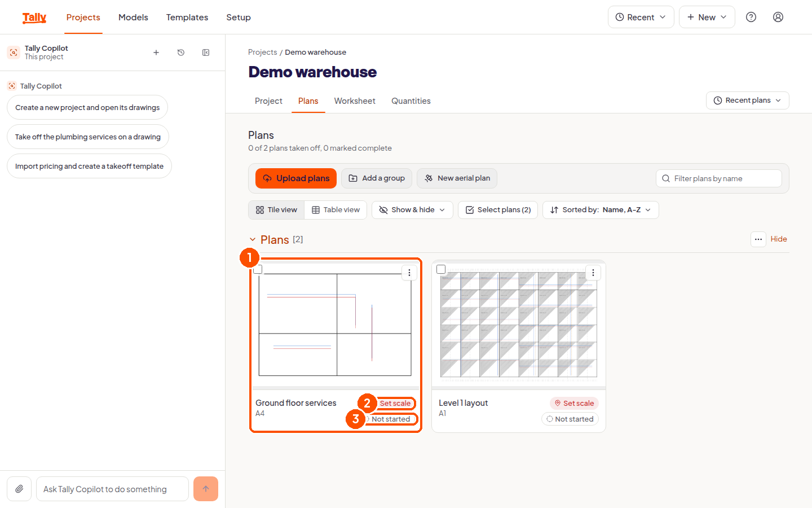
Task: Open the help question-mark icon
Action: point(751,17)
